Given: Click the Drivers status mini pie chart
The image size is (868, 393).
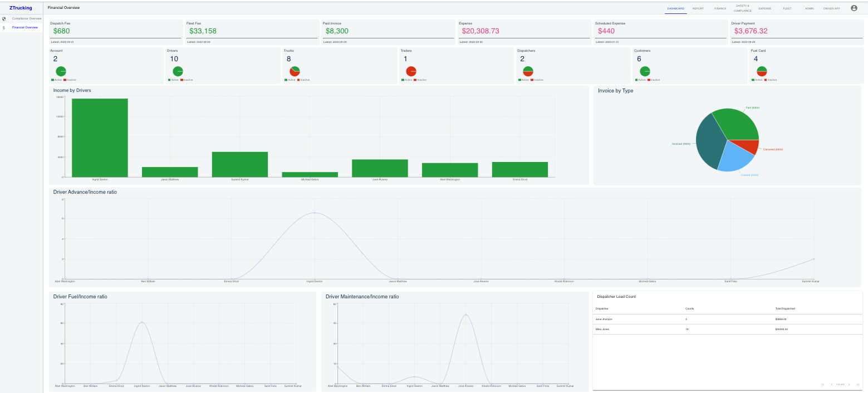Looking at the screenshot, I should [178, 71].
